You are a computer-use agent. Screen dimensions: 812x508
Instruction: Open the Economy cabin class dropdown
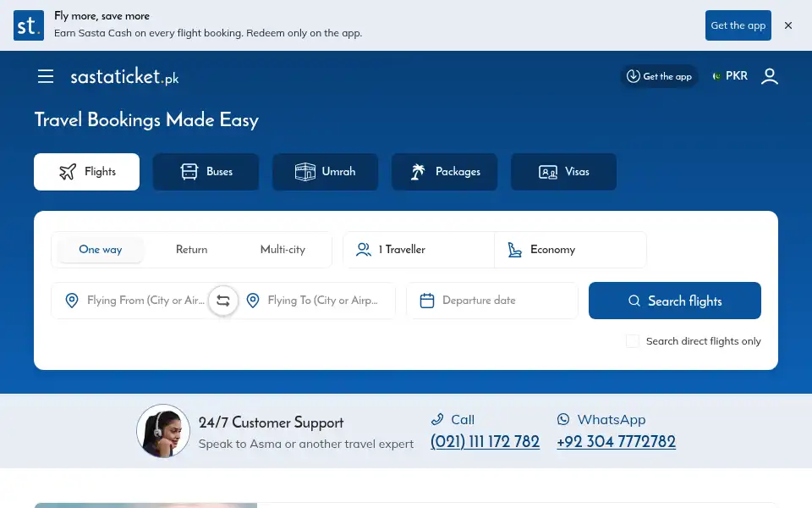(x=570, y=249)
